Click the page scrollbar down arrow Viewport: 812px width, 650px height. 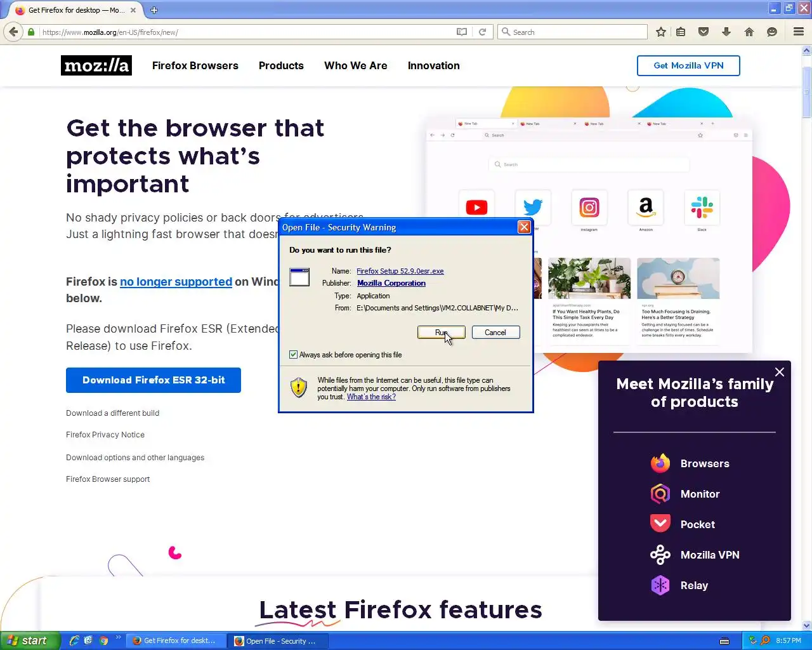807,625
